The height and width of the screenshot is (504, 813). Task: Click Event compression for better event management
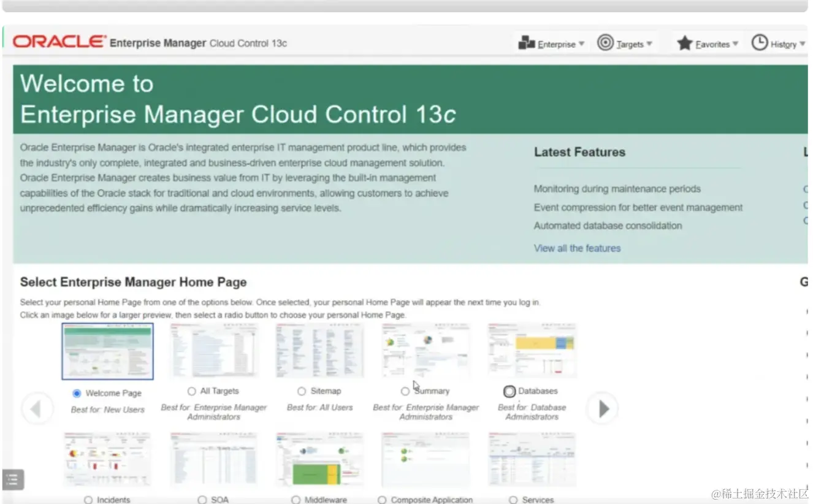point(638,207)
